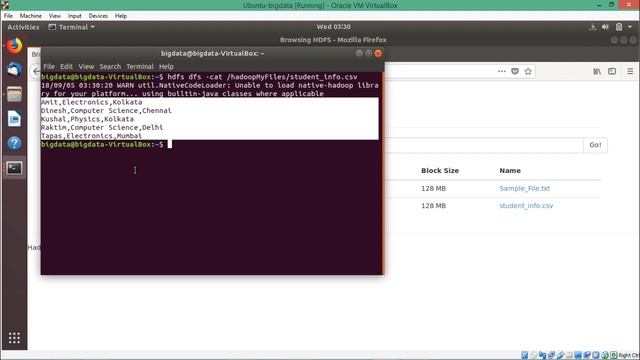Image resolution: width=640 pixels, height=360 pixels.
Task: Open Firefox library icon
Action: pos(597,71)
